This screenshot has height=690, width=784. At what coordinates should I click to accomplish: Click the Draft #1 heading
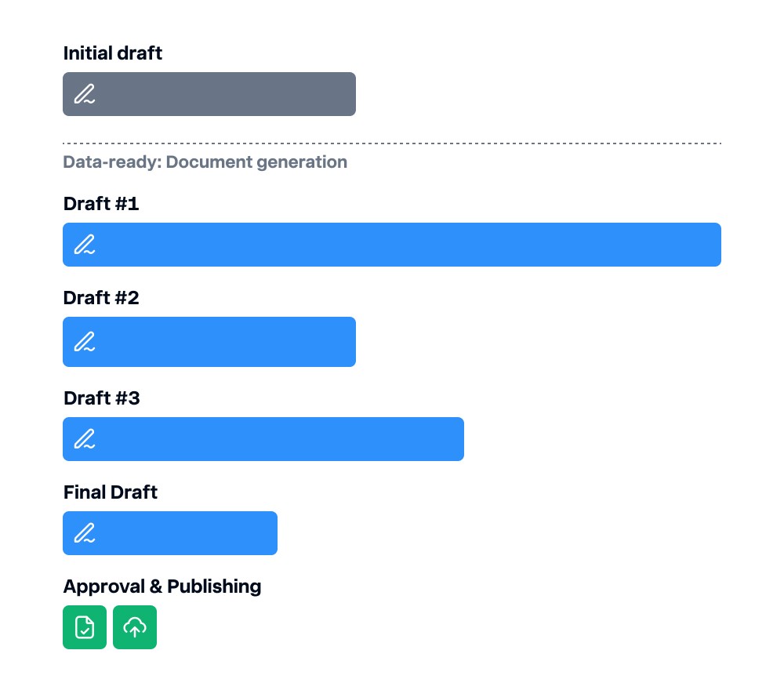pyautogui.click(x=101, y=204)
